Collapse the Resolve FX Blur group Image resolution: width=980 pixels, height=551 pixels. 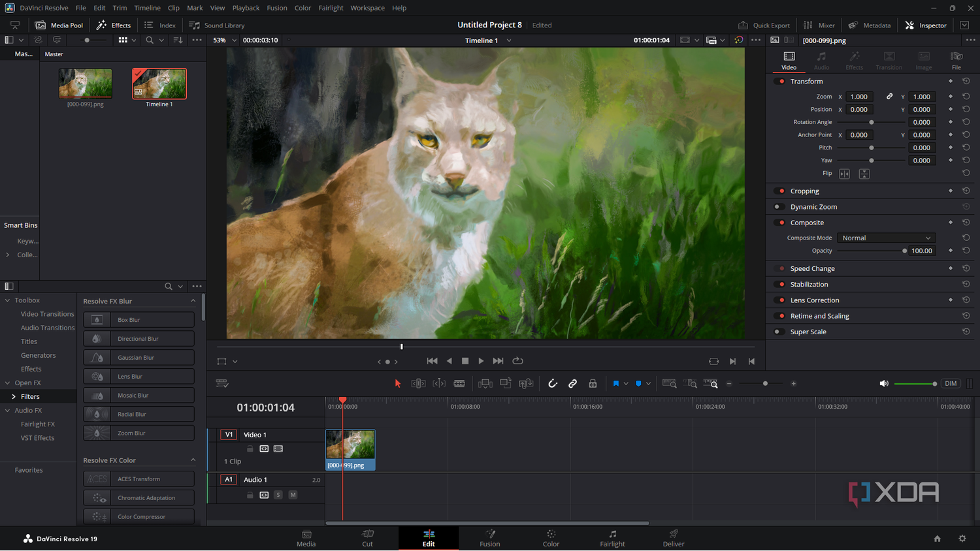[x=193, y=301]
